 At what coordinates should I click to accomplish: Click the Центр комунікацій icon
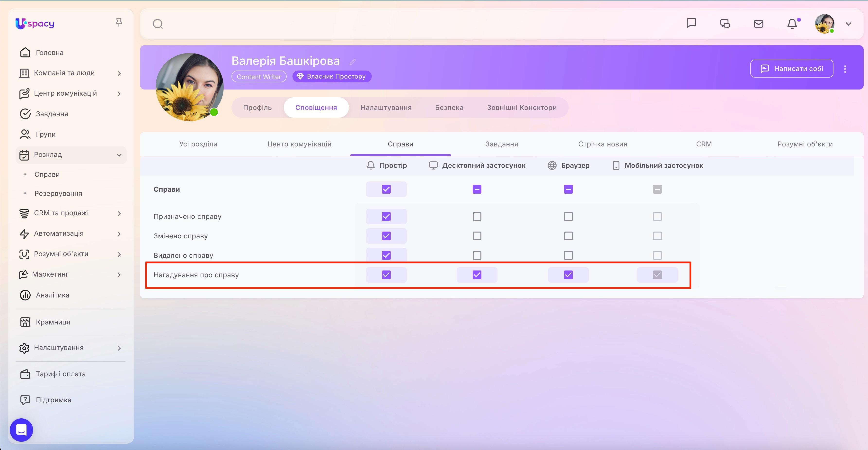click(x=24, y=93)
